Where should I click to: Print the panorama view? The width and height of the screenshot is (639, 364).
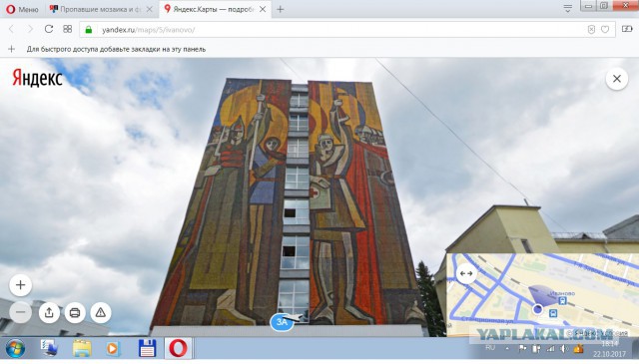(75, 313)
